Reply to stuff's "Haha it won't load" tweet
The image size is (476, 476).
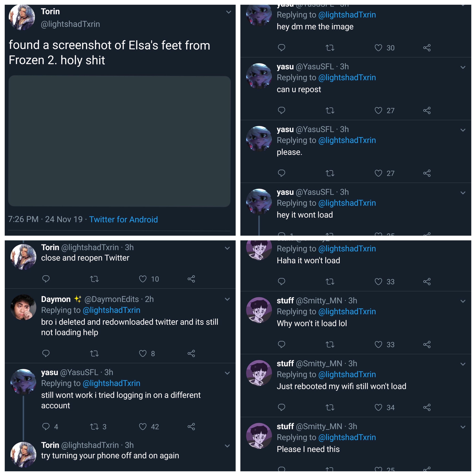click(x=281, y=281)
